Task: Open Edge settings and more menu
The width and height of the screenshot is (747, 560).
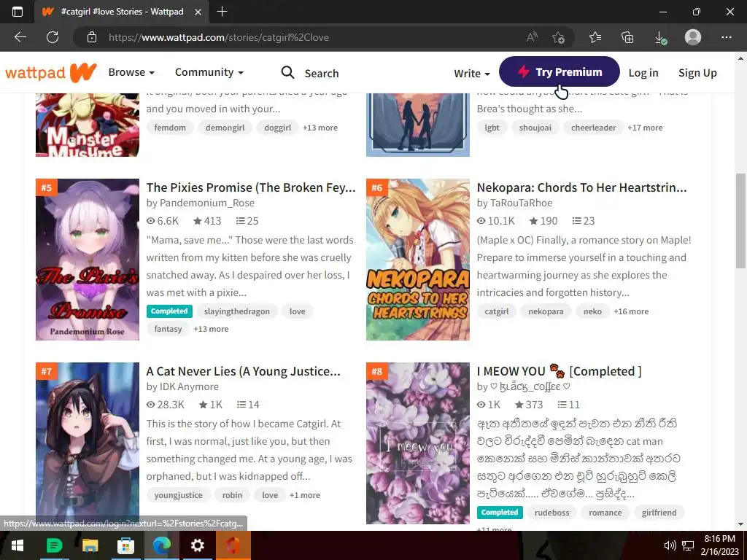Action: (x=726, y=37)
